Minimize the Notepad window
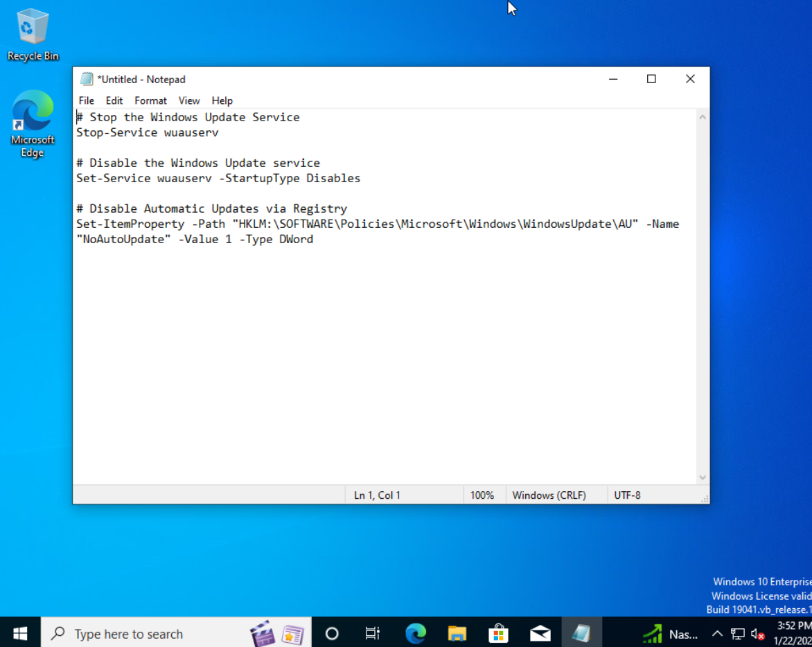Image resolution: width=812 pixels, height=647 pixels. (613, 79)
